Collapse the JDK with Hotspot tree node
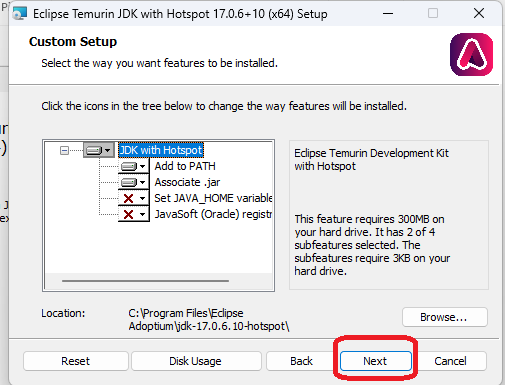Screen dimensions: 505x385 click(x=64, y=151)
